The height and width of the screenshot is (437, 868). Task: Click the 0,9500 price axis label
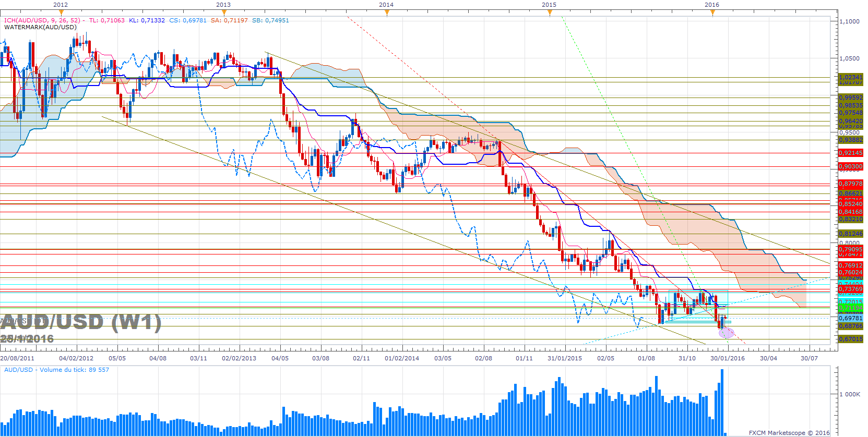tap(850, 132)
